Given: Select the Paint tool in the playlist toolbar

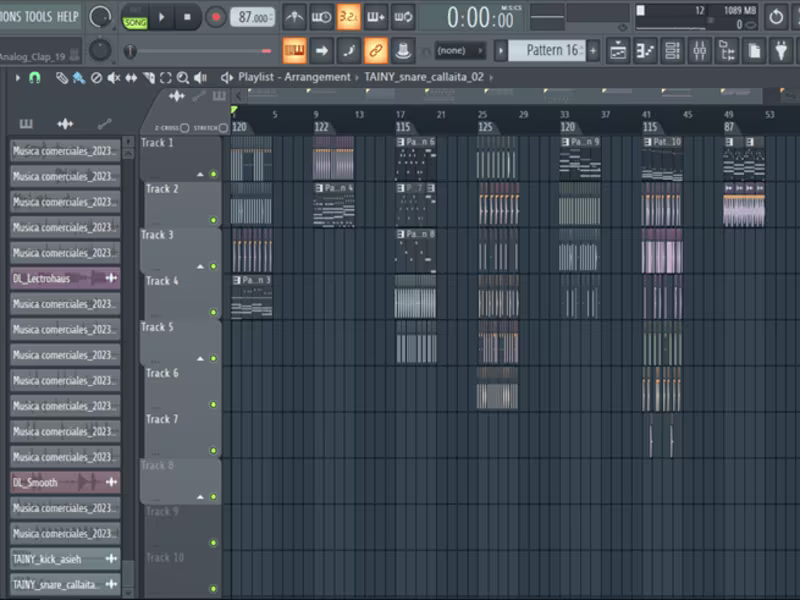Looking at the screenshot, I should coord(78,77).
